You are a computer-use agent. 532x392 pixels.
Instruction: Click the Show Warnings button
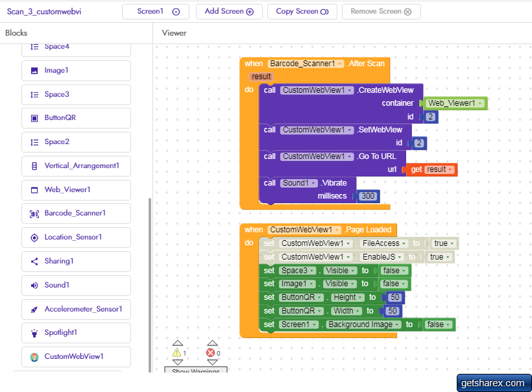click(196, 370)
